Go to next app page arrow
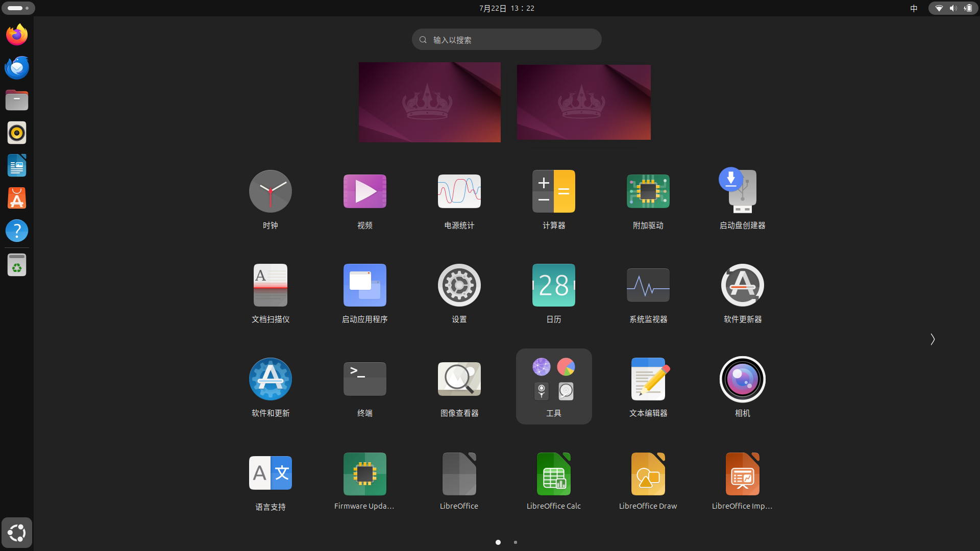980x551 pixels. (x=932, y=339)
